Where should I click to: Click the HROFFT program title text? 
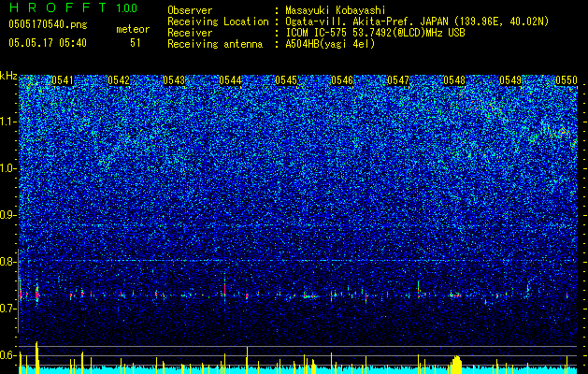tap(58, 7)
